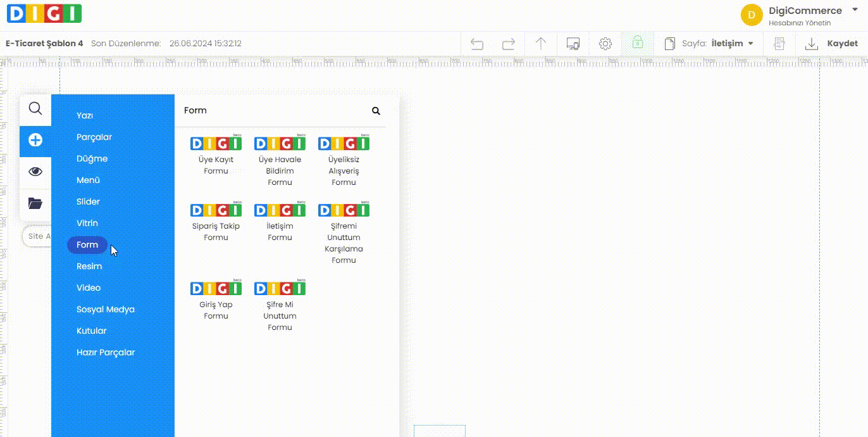The width and height of the screenshot is (868, 437).
Task: Click the Kaydet download icon
Action: click(811, 44)
